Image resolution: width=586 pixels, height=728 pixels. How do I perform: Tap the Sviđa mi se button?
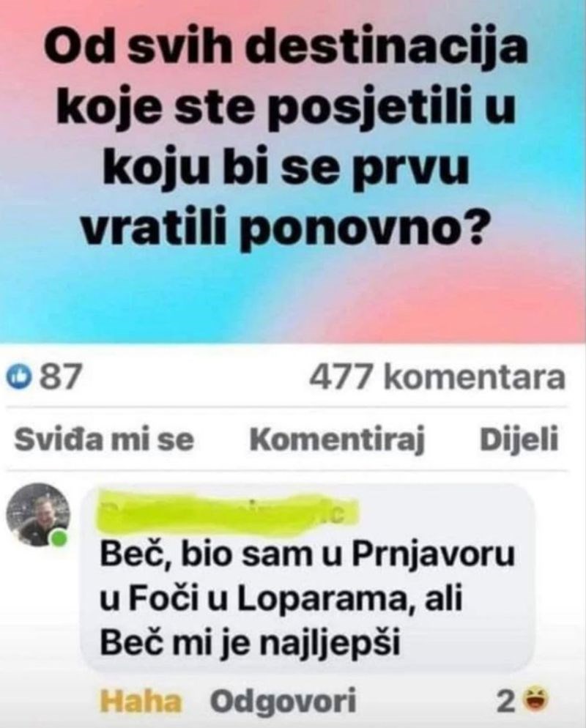coord(104,439)
